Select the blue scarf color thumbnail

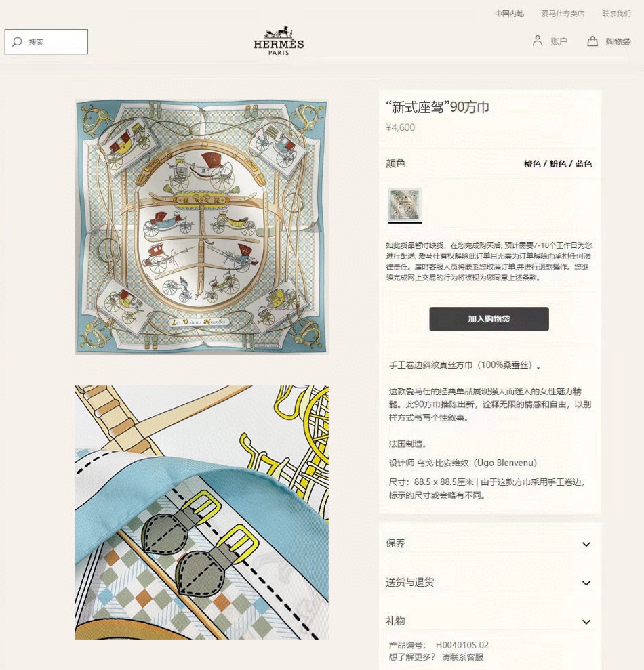click(x=405, y=204)
